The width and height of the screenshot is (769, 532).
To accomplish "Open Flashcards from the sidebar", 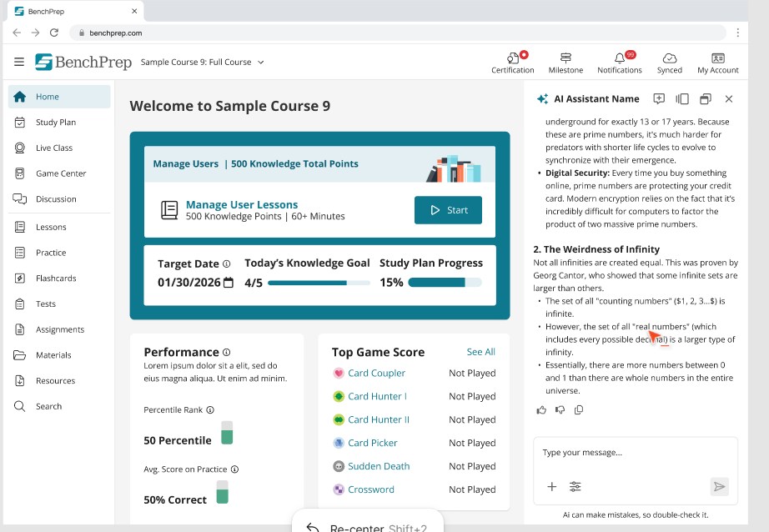I will [x=56, y=279].
